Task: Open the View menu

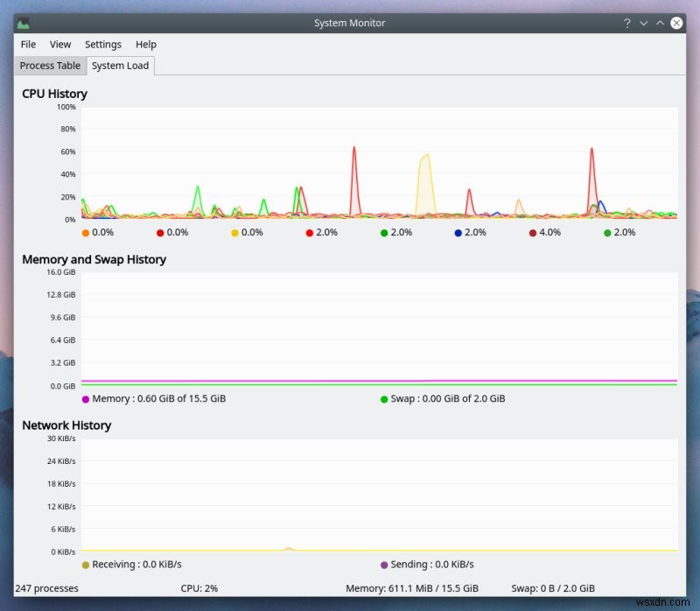Action: coord(60,45)
